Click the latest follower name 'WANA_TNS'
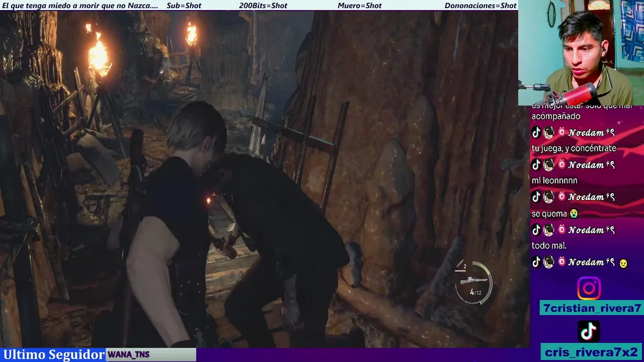This screenshot has width=644, height=362. tap(128, 354)
